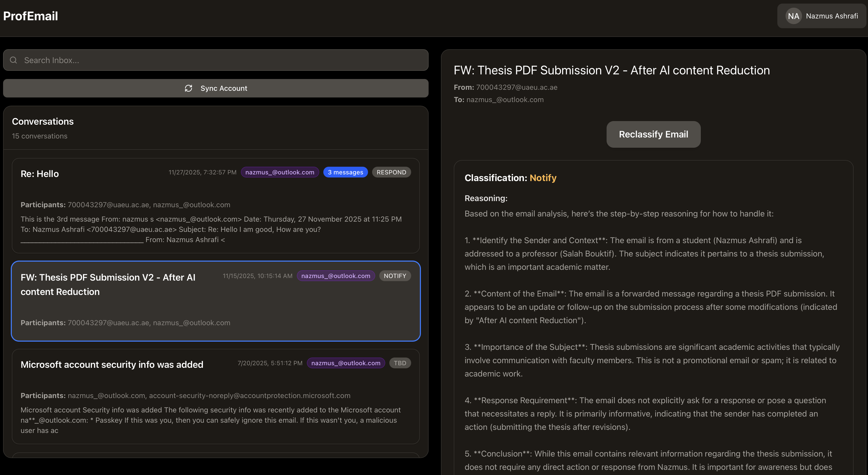
Task: Click account tag on Re: Hello row
Action: (279, 172)
